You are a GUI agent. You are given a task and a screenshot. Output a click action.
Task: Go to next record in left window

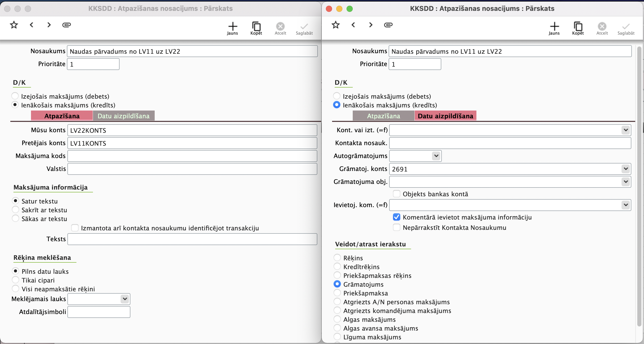pyautogui.click(x=49, y=25)
